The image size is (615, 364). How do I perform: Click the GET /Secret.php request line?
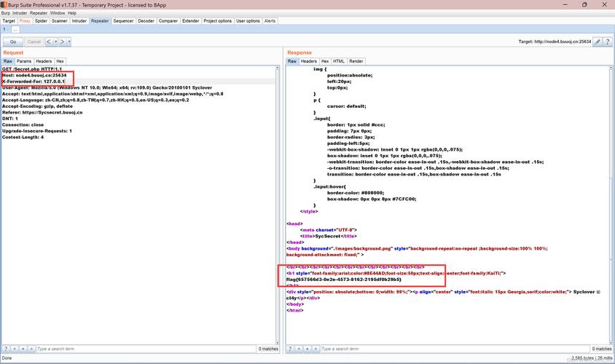pyautogui.click(x=32, y=69)
